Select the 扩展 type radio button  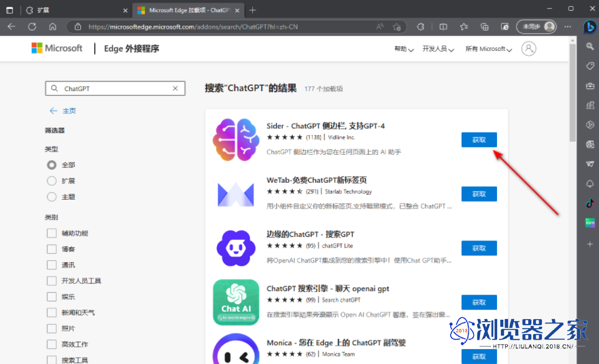(x=52, y=181)
